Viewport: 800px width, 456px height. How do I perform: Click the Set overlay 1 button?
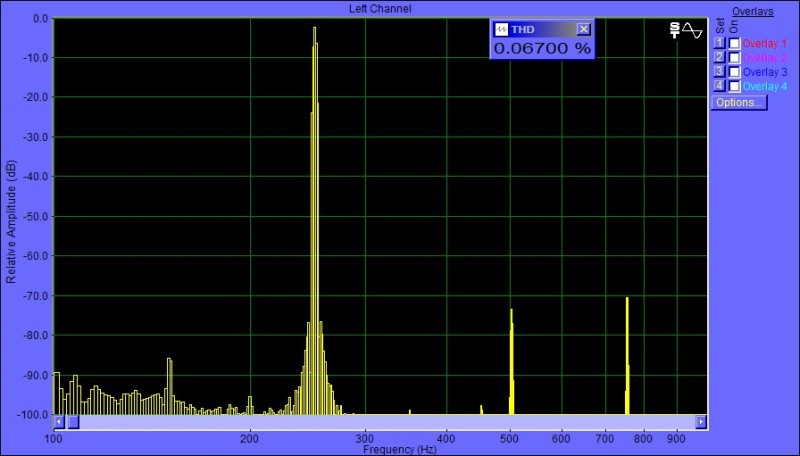(719, 43)
